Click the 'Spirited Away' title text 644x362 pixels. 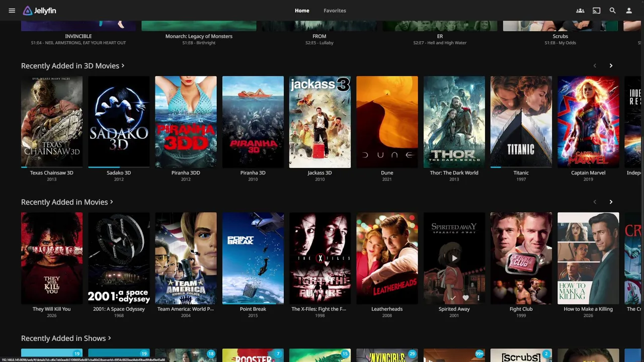[x=454, y=309]
